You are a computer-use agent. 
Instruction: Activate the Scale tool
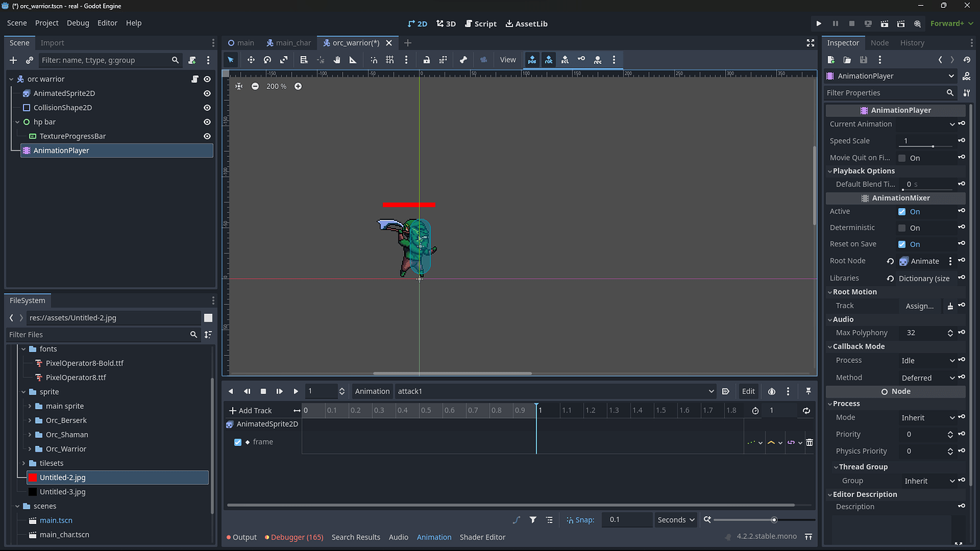point(283,60)
